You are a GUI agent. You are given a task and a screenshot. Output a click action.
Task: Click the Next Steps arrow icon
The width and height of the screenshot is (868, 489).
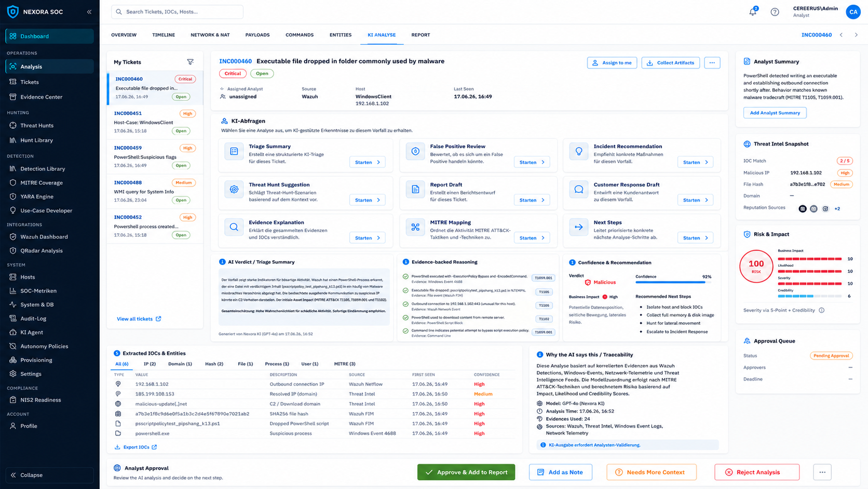579,227
